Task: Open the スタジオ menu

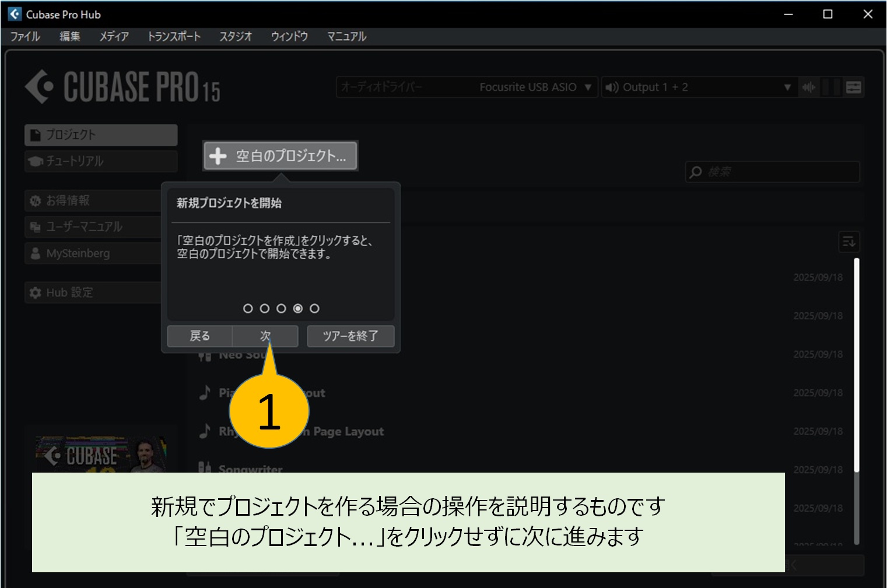Action: 236,36
